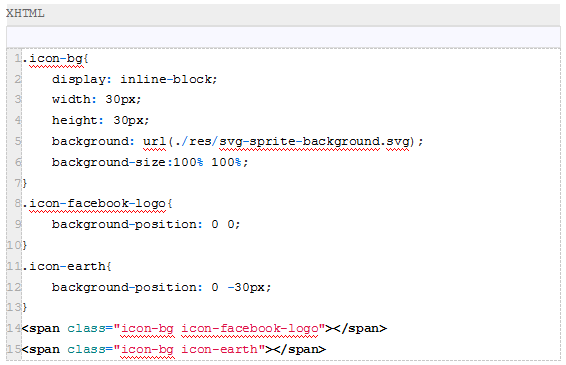Click the XHTML header label
Image resolution: width=566 pixels, height=365 pixels.
click(x=25, y=13)
